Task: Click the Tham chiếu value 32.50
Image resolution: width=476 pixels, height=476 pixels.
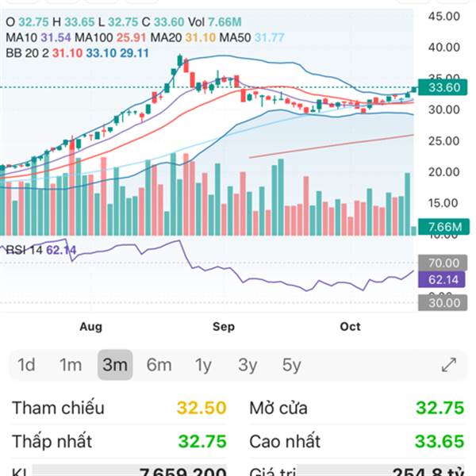Action: point(202,408)
